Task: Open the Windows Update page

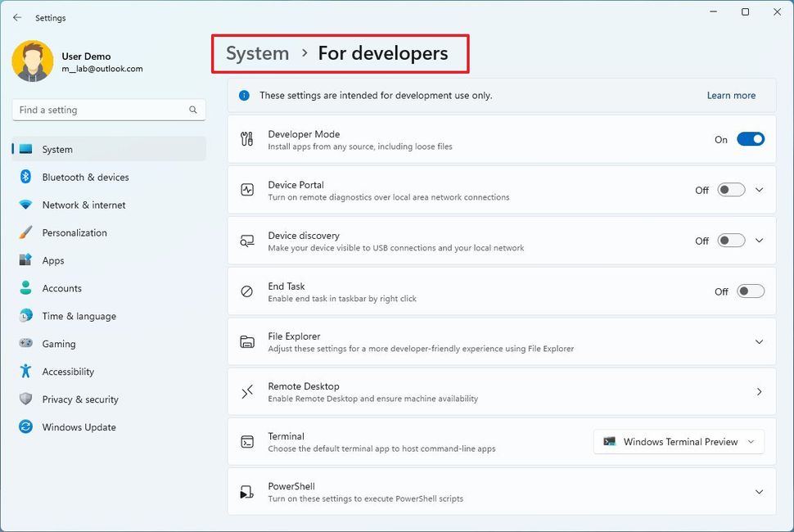Action: [108, 427]
